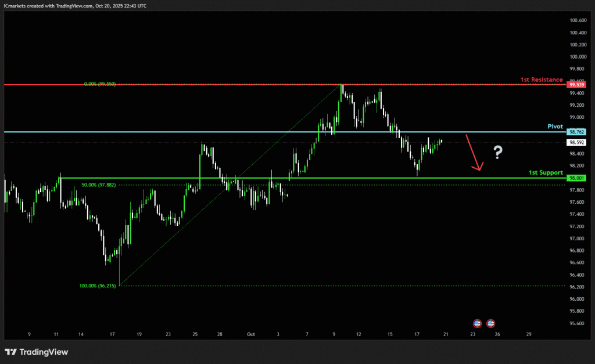This screenshot has height=364, width=595.
Task: Click the left US flag economic event icon
Action: [478, 323]
